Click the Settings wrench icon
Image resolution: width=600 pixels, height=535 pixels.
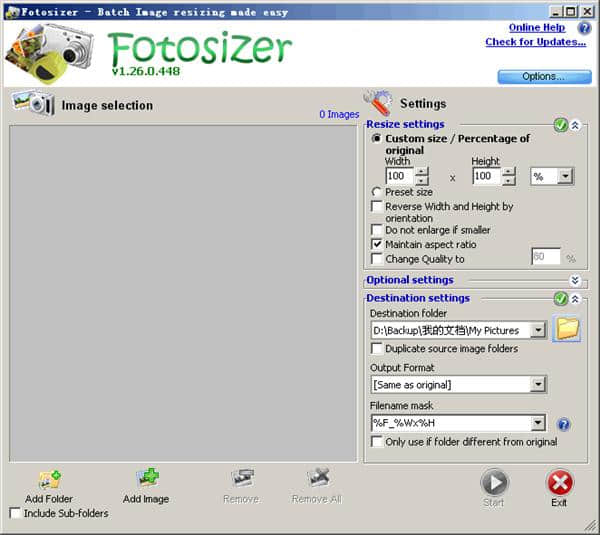point(378,103)
